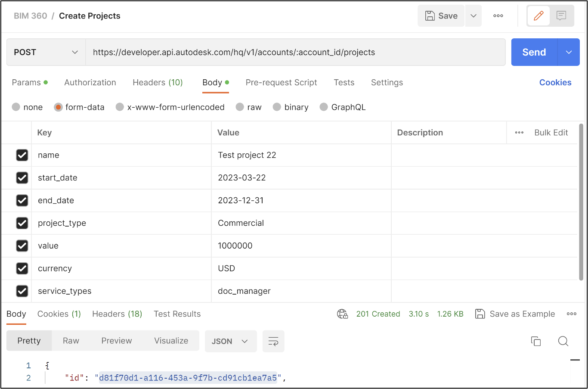588x389 pixels.
Task: Open the Cookies link
Action: click(x=555, y=82)
